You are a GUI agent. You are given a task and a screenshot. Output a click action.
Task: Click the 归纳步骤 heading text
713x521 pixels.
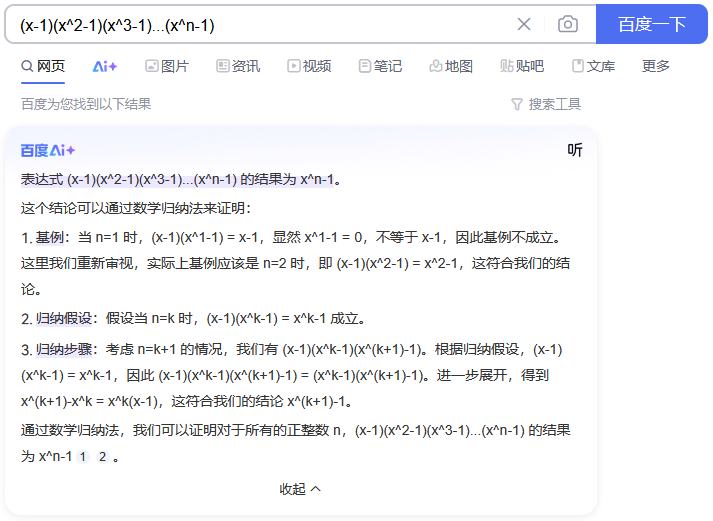(64, 350)
